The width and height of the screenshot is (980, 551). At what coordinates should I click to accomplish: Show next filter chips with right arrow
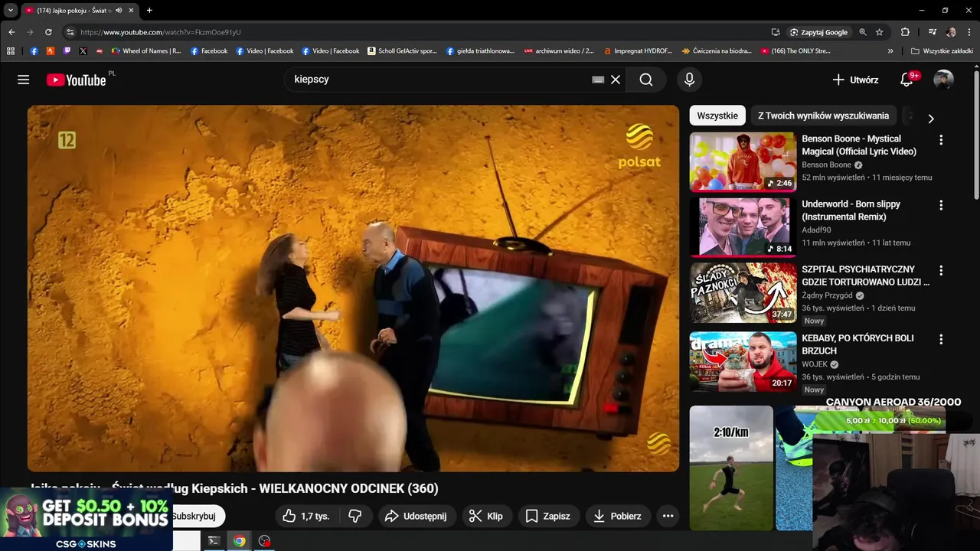(x=931, y=119)
